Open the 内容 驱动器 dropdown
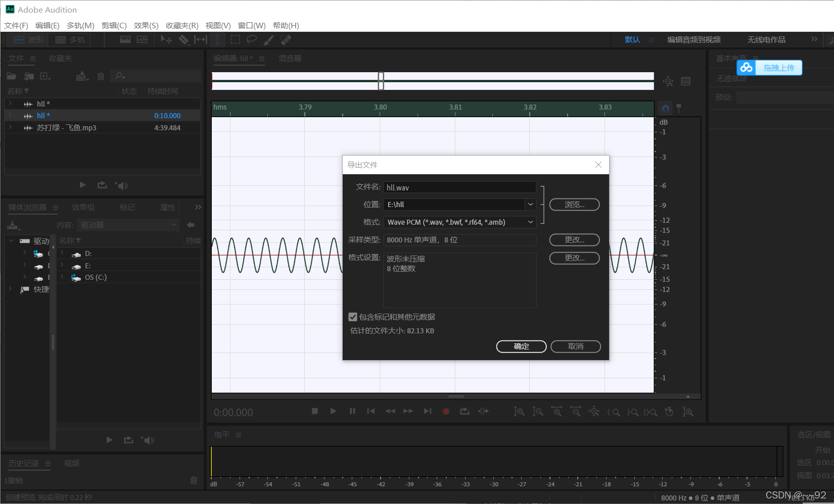Screen dimensions: 834x504 (x=128, y=225)
